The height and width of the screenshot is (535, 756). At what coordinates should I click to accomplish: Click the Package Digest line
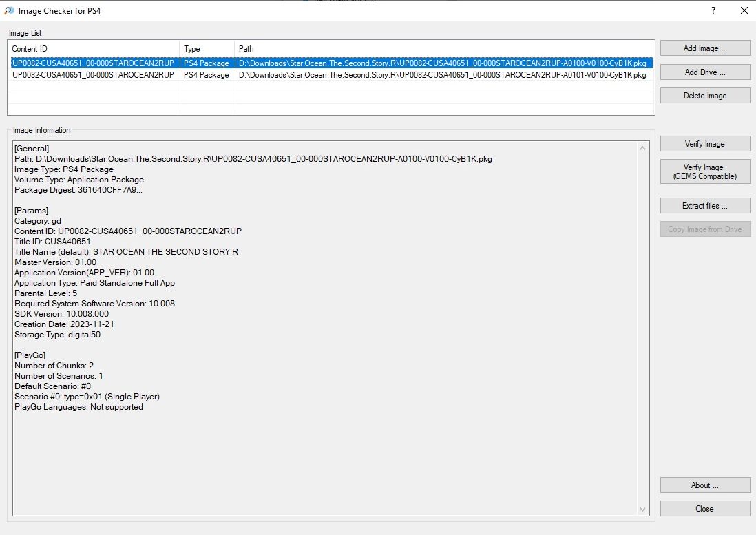[x=78, y=190]
